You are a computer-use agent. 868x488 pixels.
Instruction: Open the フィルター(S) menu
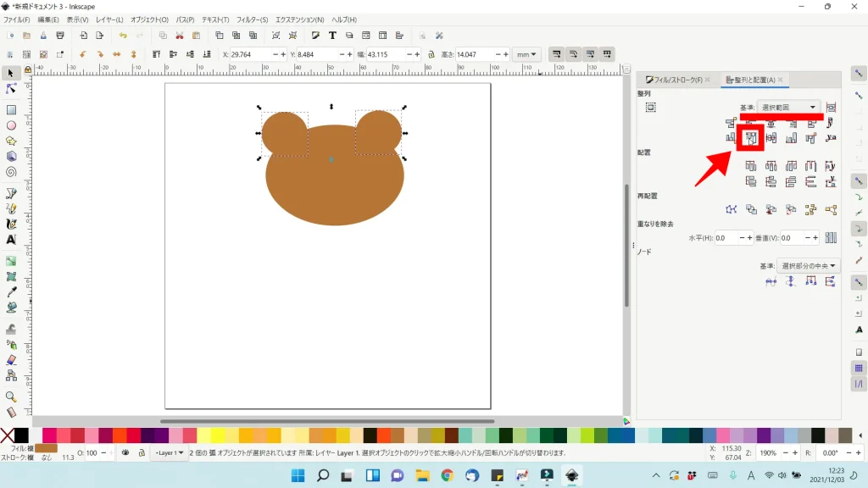click(x=252, y=19)
